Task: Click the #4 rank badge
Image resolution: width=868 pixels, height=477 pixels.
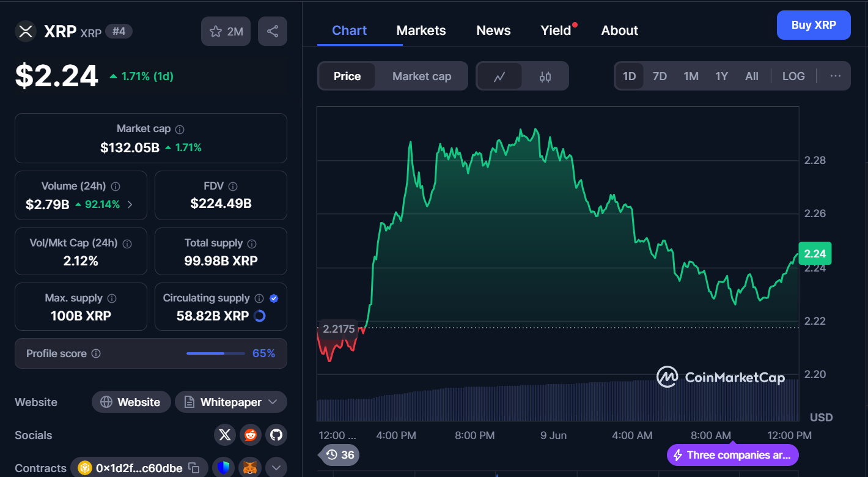Action: tap(119, 31)
